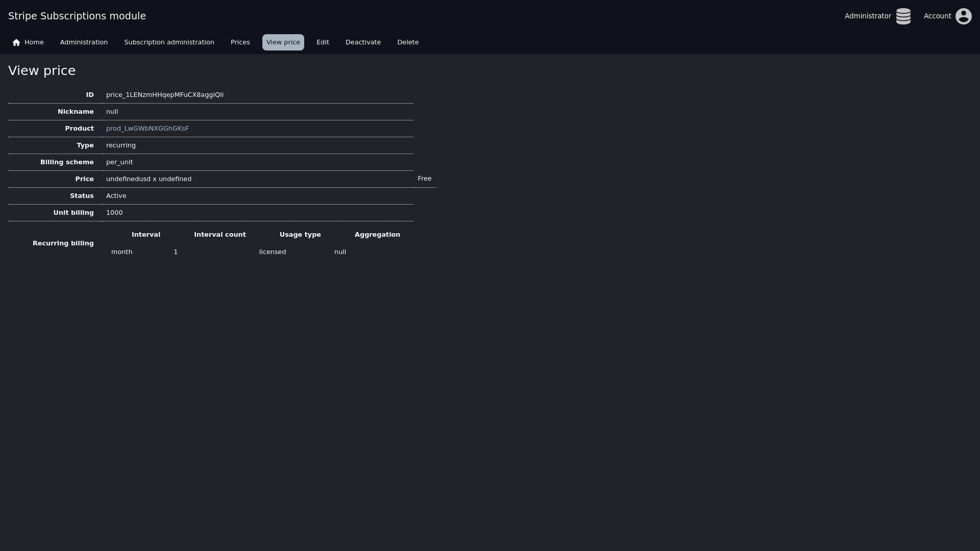Click Edit to modify price
The image size is (980, 551).
click(323, 42)
